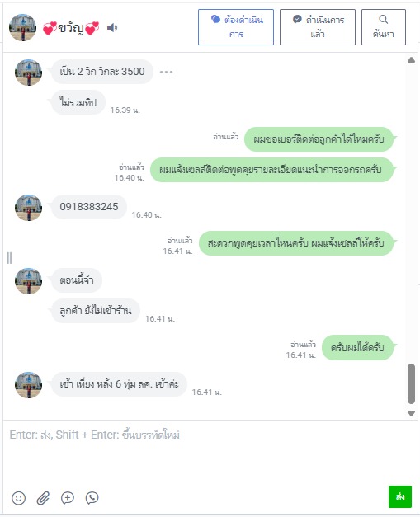Attach a file with the paperclip icon
Screen dimensions: 420x517
tap(43, 498)
